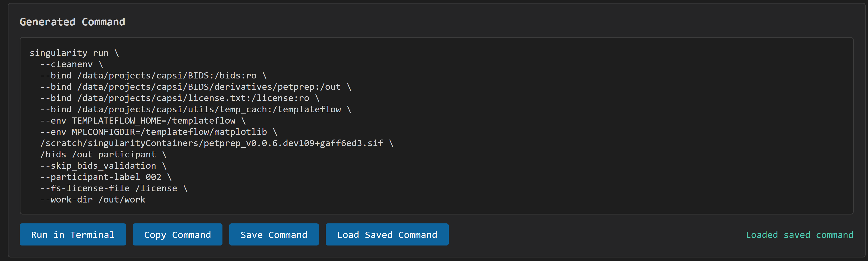Click the bind line for temp_cach:/templateflow

tap(196, 109)
